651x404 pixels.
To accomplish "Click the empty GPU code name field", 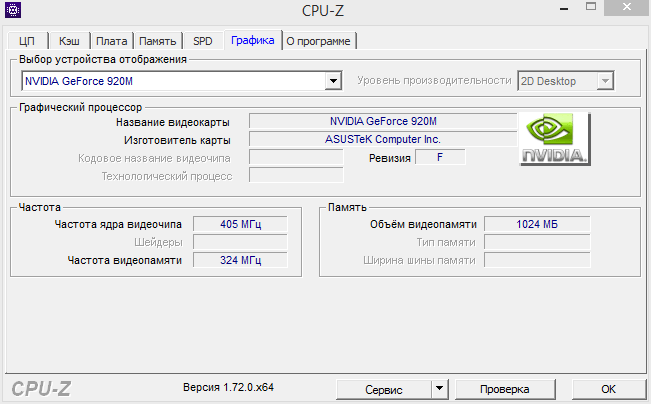I will tap(296, 157).
